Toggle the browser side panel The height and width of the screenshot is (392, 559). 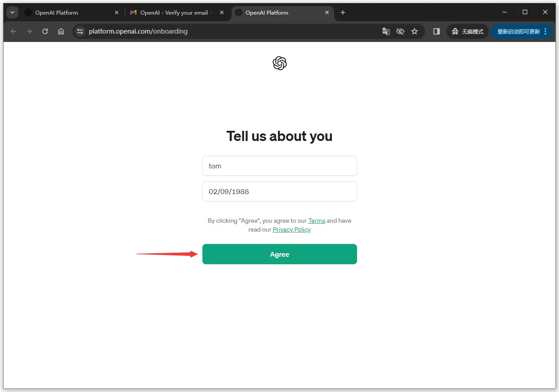[437, 31]
